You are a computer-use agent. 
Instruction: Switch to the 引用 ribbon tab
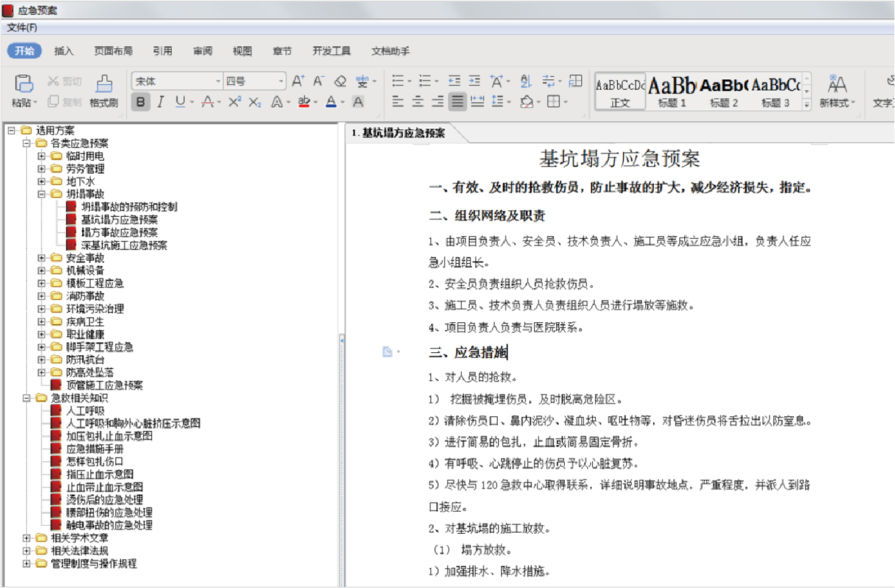[x=162, y=51]
